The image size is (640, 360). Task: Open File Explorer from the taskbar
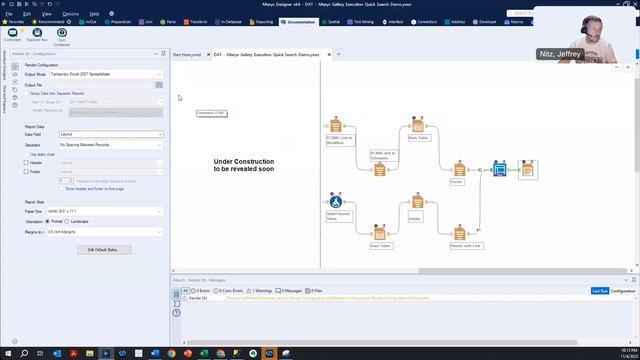click(x=90, y=353)
